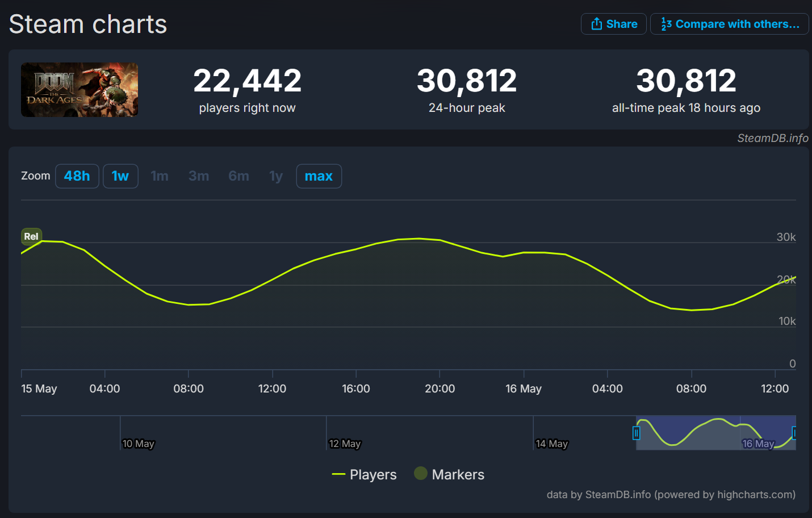Click the 30,812 all-time peak number
This screenshot has width=812, height=518.
click(x=686, y=81)
